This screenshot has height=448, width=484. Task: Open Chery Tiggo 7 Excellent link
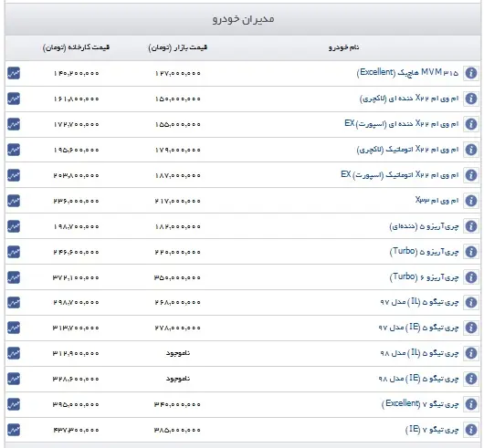coord(420,403)
